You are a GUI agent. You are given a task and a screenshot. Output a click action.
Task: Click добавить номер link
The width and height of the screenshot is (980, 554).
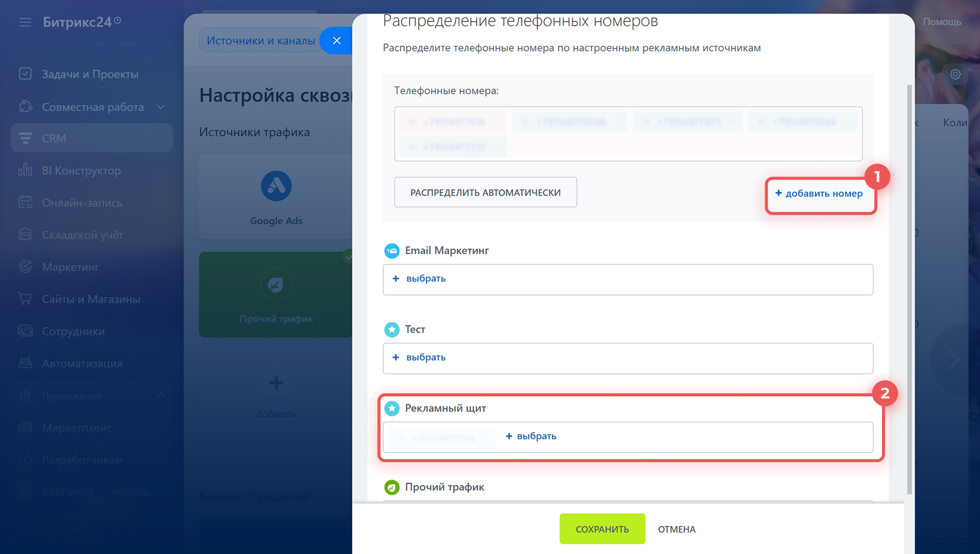click(819, 194)
